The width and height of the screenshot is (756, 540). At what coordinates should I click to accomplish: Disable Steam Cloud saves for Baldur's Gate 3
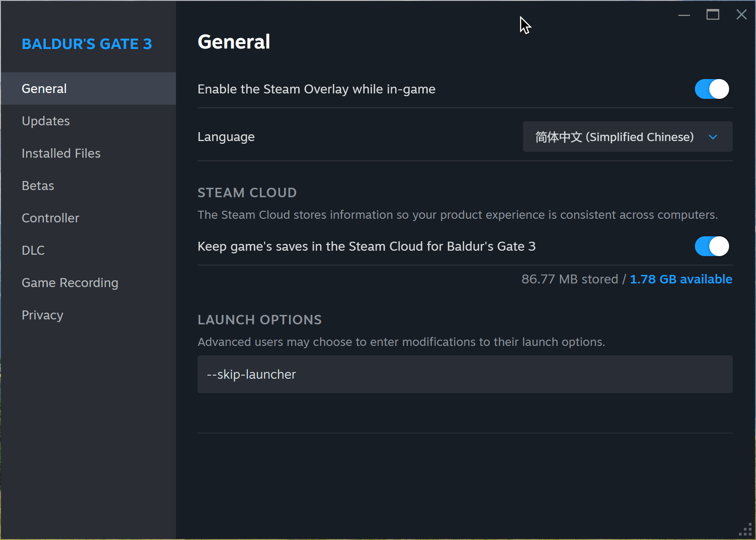tap(712, 246)
